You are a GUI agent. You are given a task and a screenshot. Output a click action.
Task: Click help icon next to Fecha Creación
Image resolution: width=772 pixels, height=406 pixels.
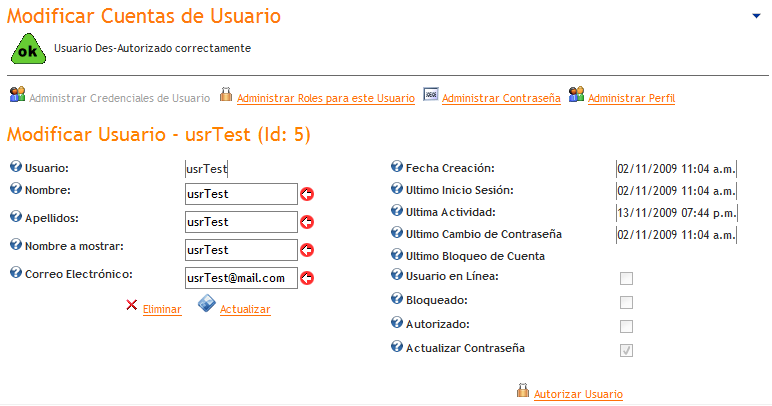click(396, 167)
